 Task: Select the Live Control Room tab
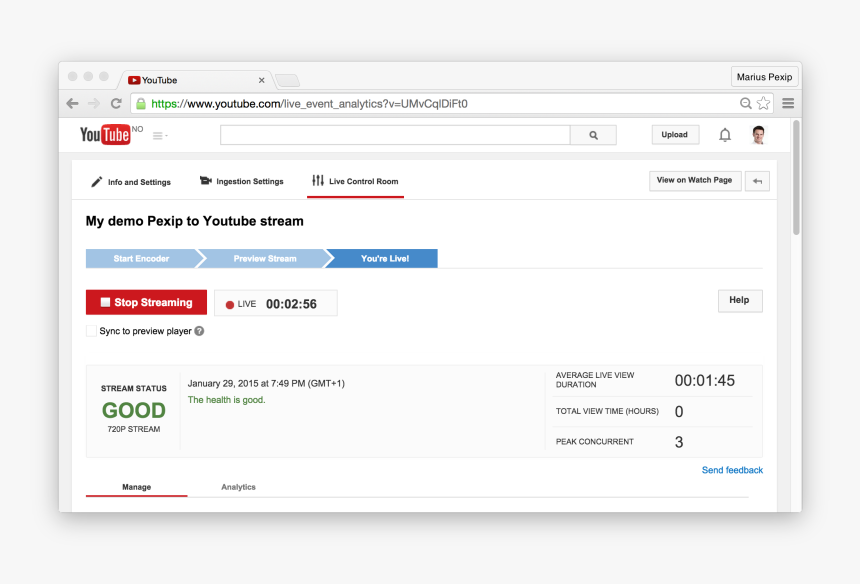tap(355, 181)
